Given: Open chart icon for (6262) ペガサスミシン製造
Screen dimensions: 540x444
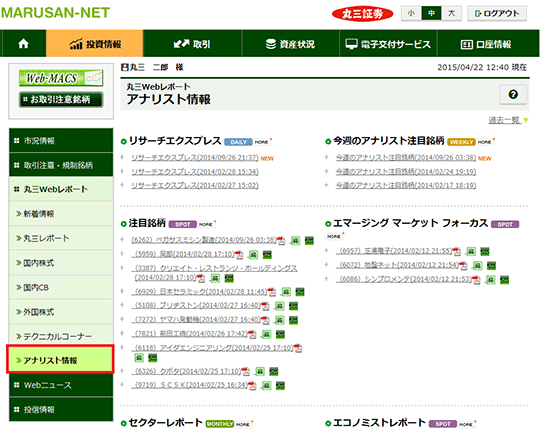Looking at the screenshot, I should click(x=309, y=240).
